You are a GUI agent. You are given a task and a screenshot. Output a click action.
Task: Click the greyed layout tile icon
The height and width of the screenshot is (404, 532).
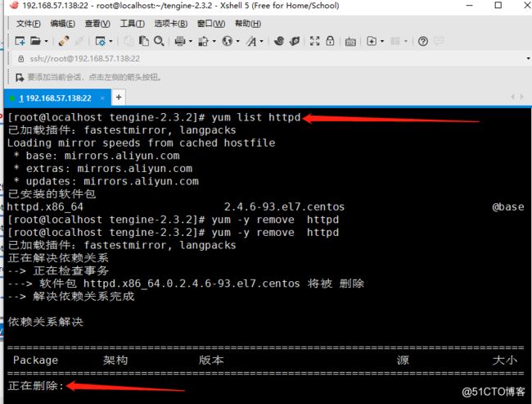point(395,41)
